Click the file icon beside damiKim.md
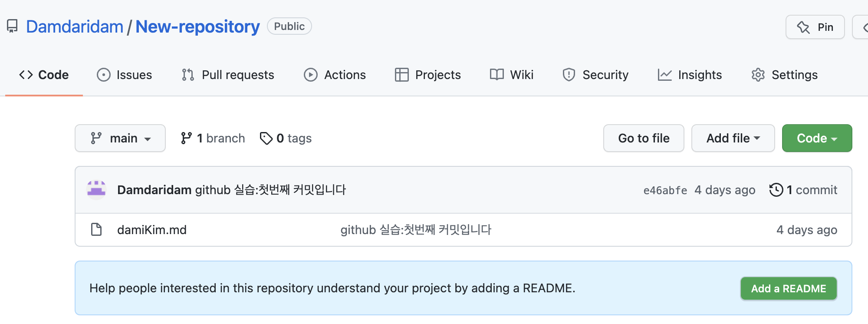 pyautogui.click(x=96, y=229)
